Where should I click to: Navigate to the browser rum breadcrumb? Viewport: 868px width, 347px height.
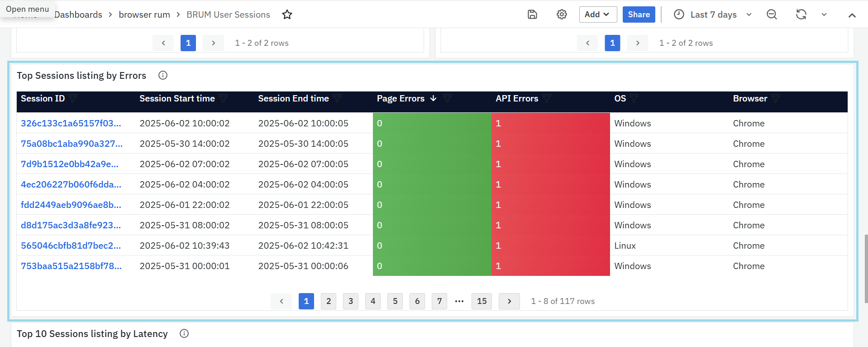pyautogui.click(x=144, y=14)
